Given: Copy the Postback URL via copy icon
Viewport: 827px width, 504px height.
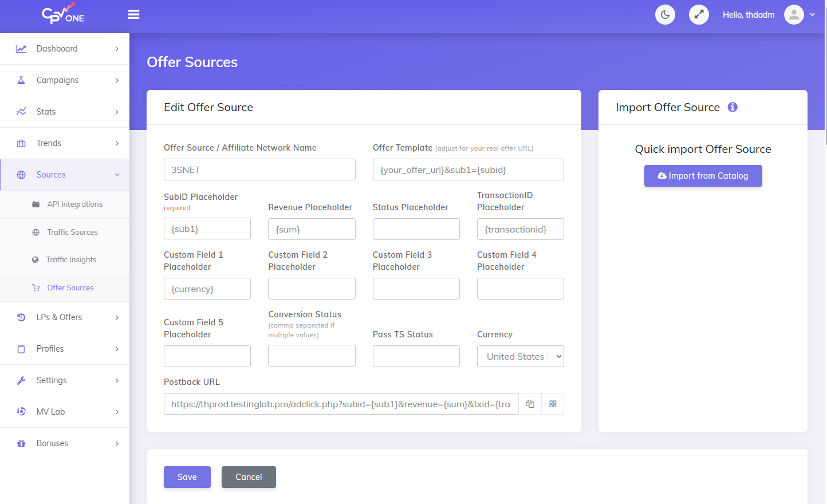Looking at the screenshot, I should [x=530, y=404].
